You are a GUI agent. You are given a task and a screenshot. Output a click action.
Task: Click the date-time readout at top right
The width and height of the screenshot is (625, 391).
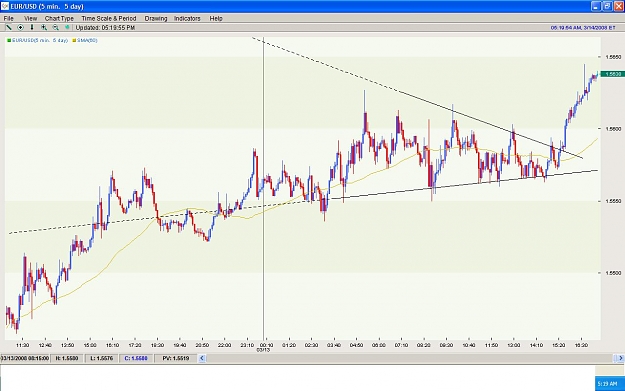[583, 28]
